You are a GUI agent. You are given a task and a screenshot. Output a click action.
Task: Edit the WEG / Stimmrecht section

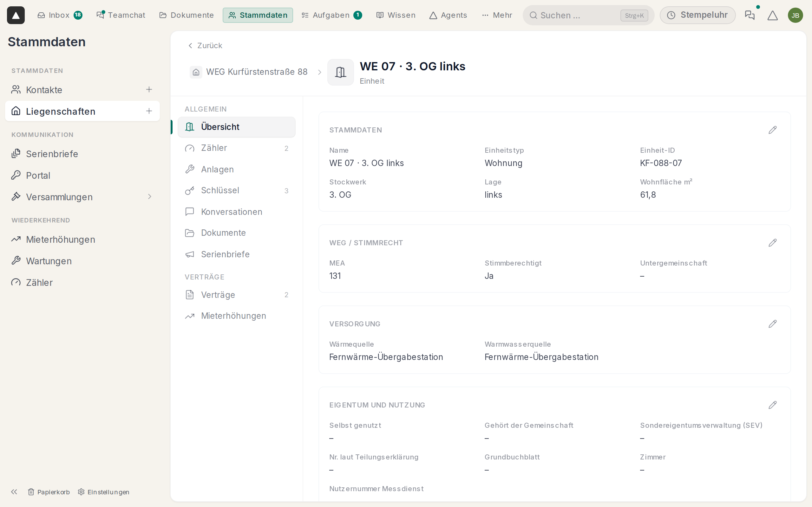pos(772,243)
